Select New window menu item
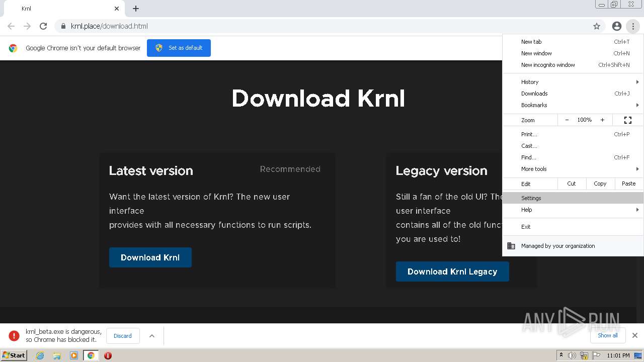Screen dimensions: 644x362 pos(573,53)
